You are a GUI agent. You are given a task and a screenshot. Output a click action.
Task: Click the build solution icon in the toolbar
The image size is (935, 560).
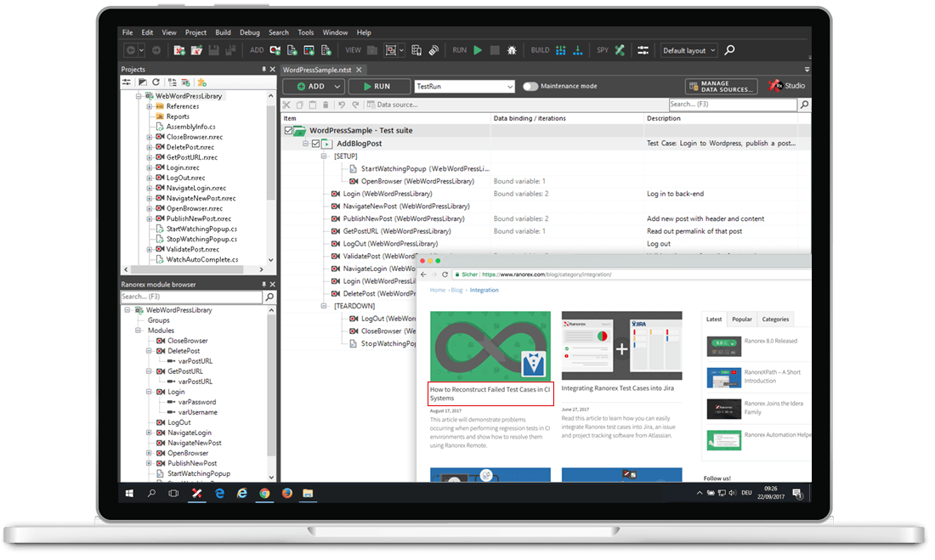[560, 51]
